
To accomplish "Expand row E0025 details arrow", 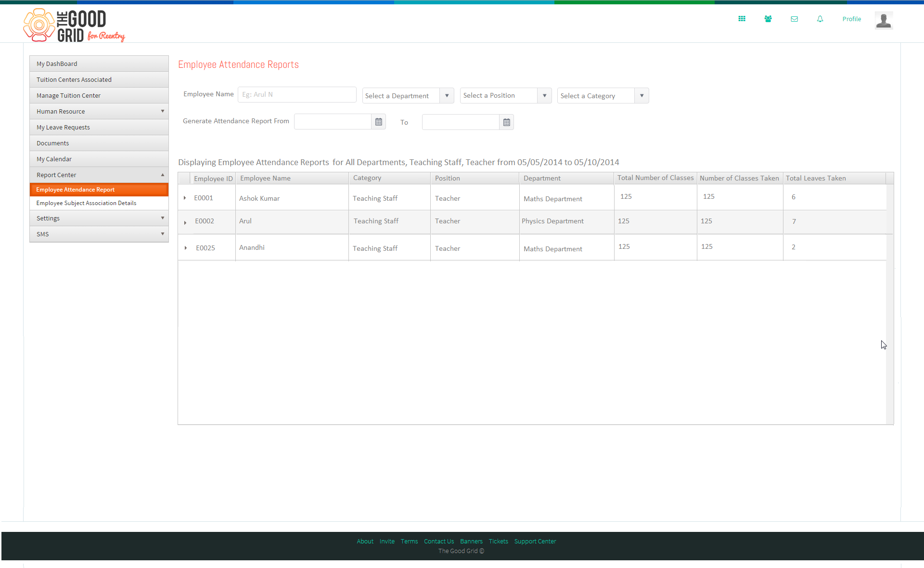I will pos(186,248).
